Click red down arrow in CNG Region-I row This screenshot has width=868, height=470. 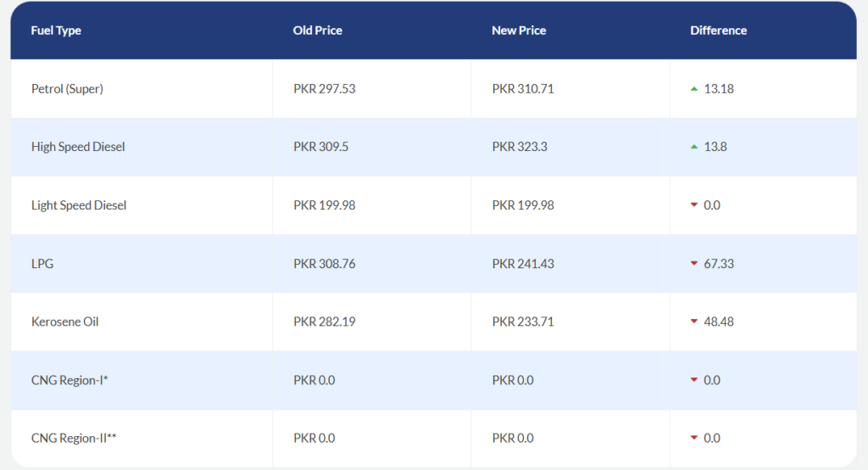(693, 380)
